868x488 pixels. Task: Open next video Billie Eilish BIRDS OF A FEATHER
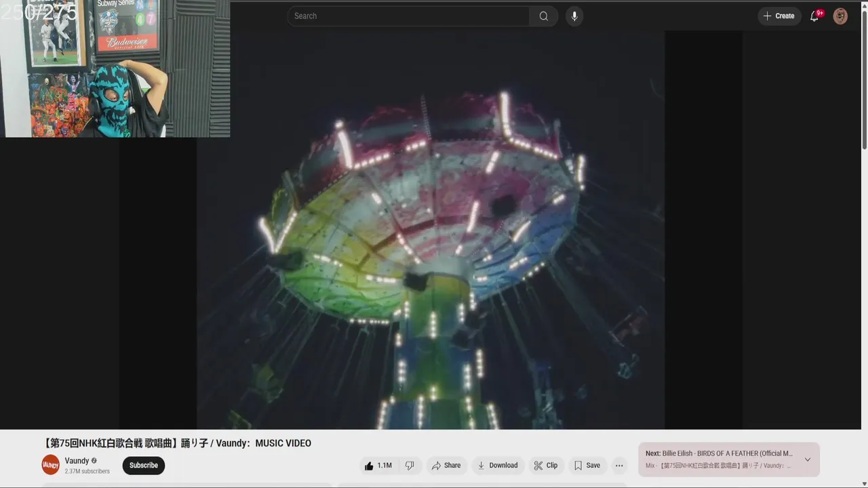coord(719,453)
